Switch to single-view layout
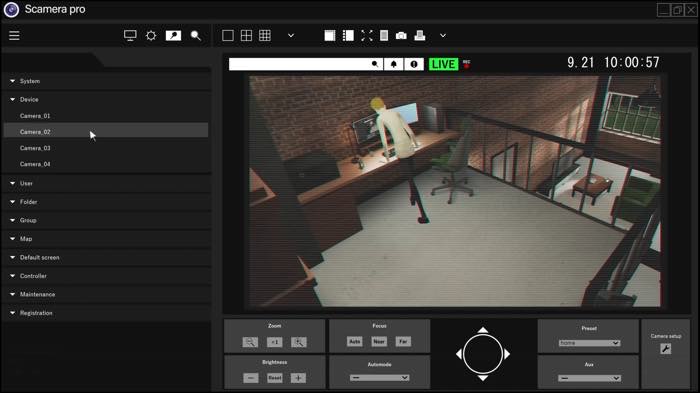Screen dimensions: 700x393 [228, 35]
